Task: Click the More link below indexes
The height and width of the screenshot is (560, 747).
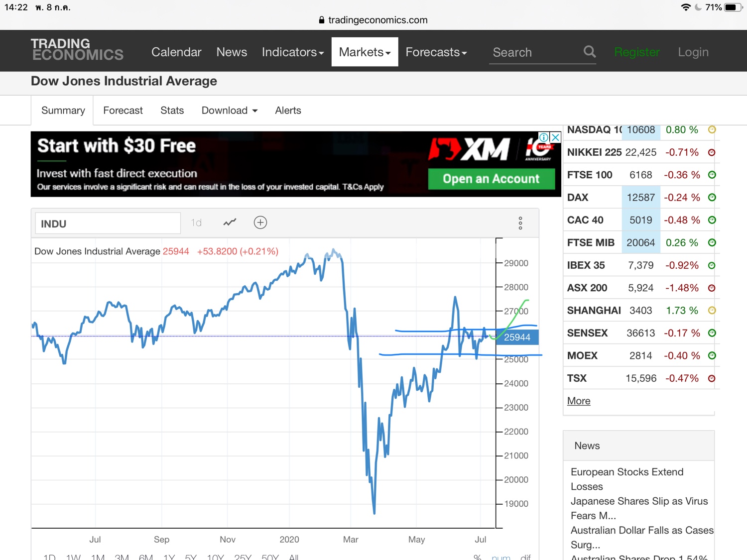Action: tap(579, 401)
